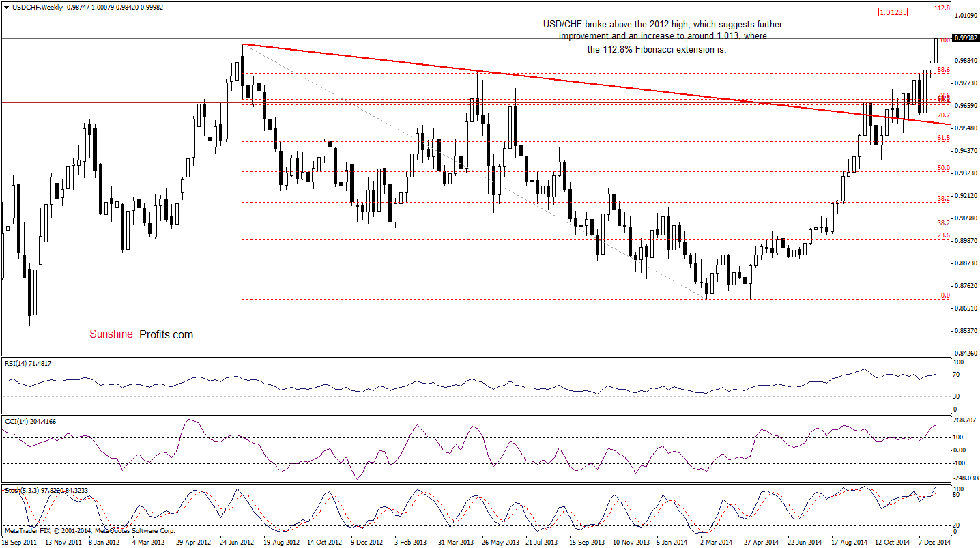The image size is (980, 548).
Task: Click the 29 Apr 2012 date label
Action: (192, 542)
